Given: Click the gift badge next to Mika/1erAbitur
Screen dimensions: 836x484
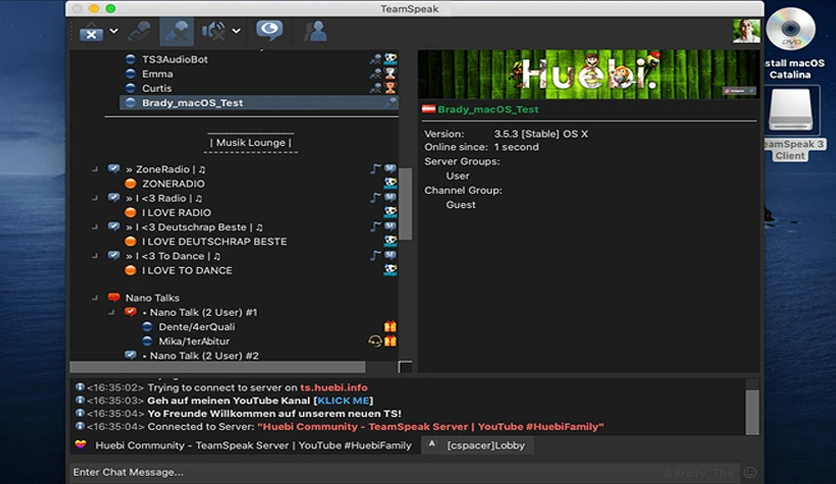Looking at the screenshot, I should point(390,341).
